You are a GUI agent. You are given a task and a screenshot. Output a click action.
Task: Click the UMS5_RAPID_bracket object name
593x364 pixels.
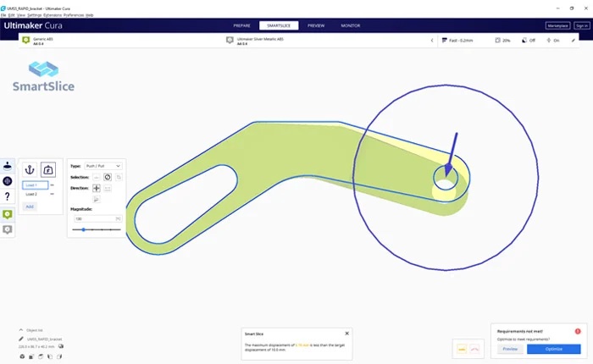44,339
